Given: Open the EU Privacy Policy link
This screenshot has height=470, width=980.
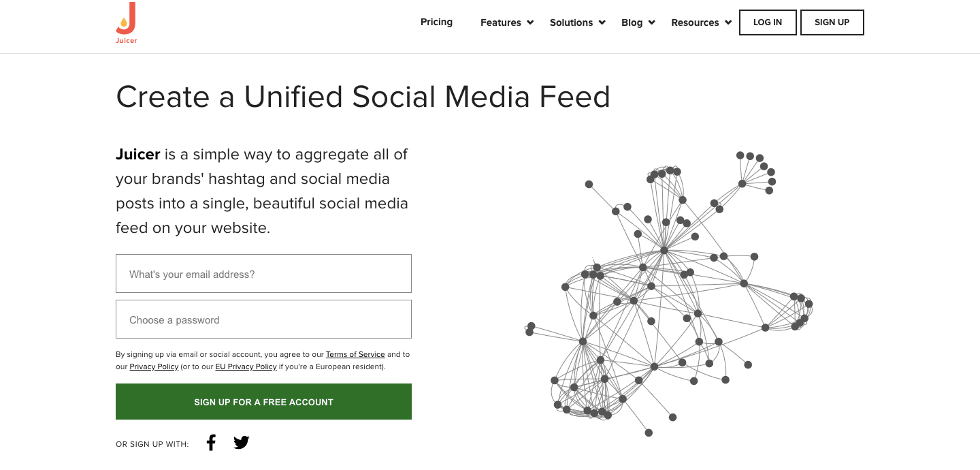Looking at the screenshot, I should 246,366.
